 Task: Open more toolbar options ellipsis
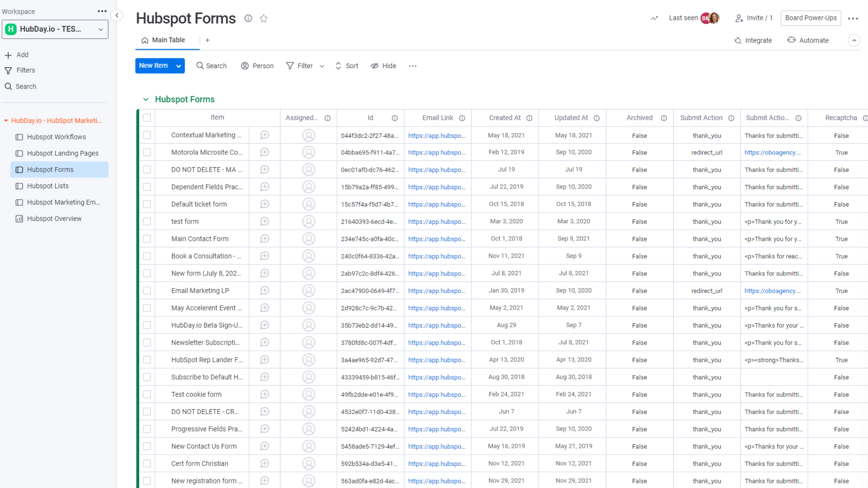click(413, 66)
